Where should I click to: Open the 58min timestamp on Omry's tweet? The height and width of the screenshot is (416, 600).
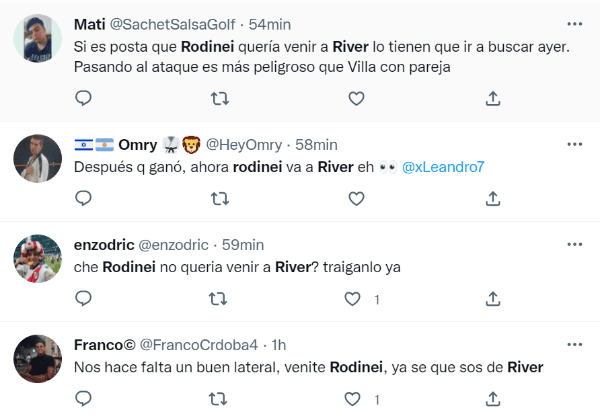316,144
